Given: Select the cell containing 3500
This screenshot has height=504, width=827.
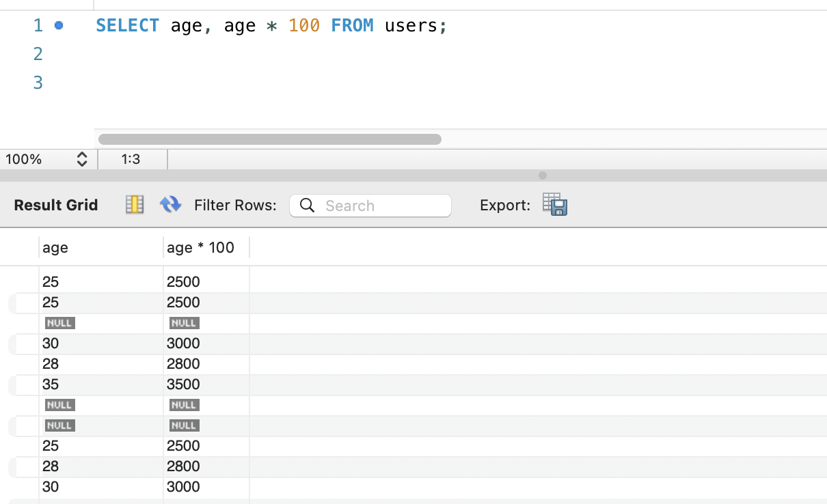Looking at the screenshot, I should tap(183, 384).
